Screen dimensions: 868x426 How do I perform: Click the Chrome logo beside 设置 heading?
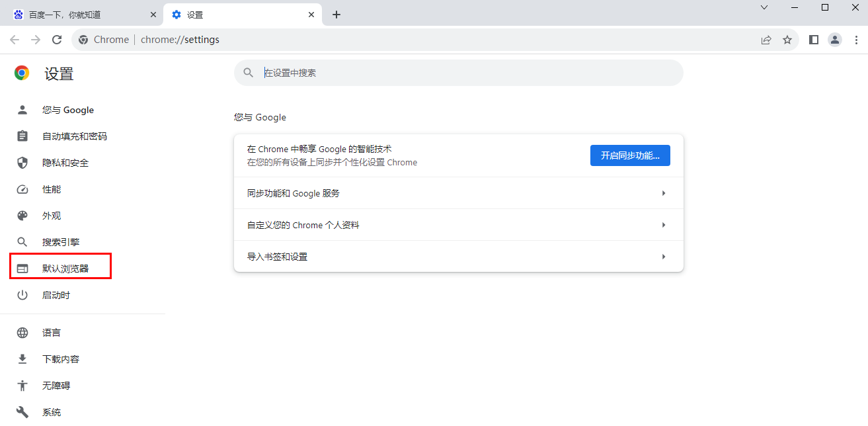point(22,73)
